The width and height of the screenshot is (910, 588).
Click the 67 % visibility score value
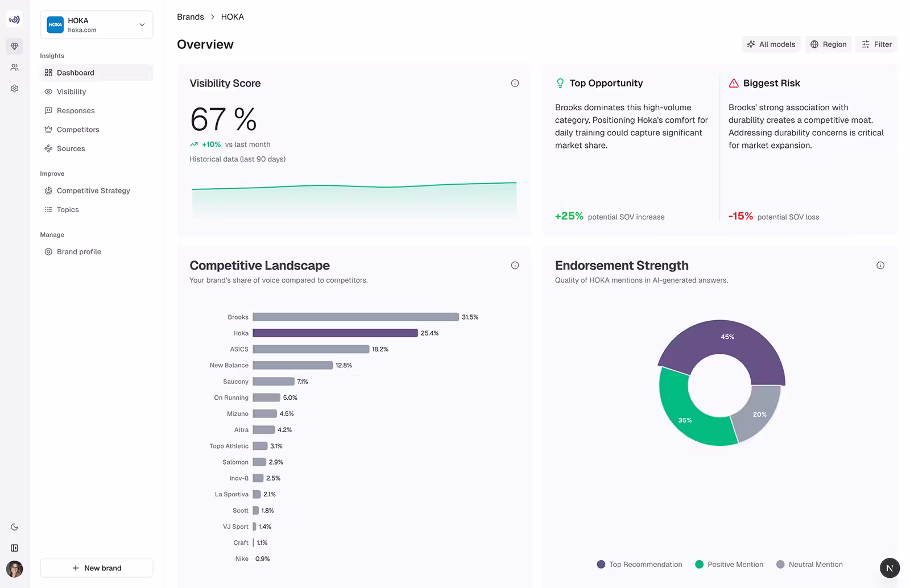[224, 119]
